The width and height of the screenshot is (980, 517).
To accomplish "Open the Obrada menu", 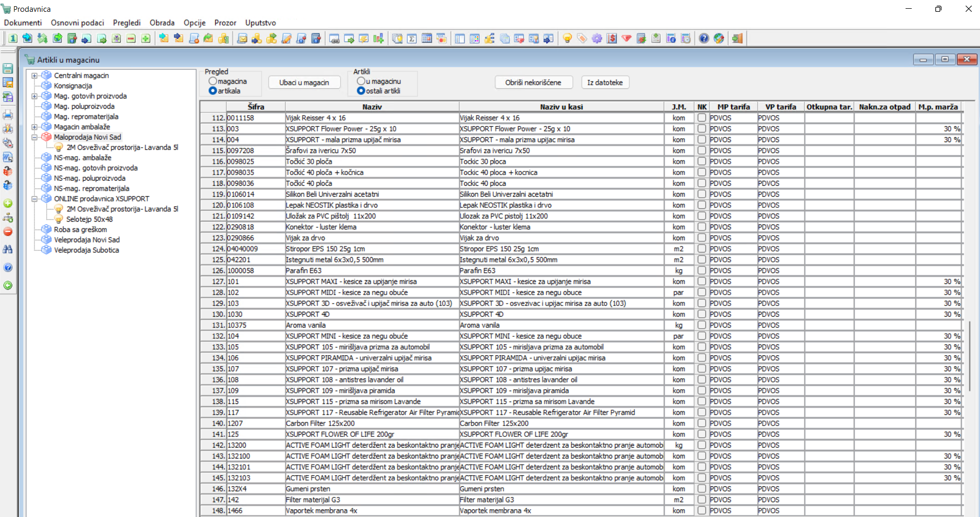I will coord(162,23).
